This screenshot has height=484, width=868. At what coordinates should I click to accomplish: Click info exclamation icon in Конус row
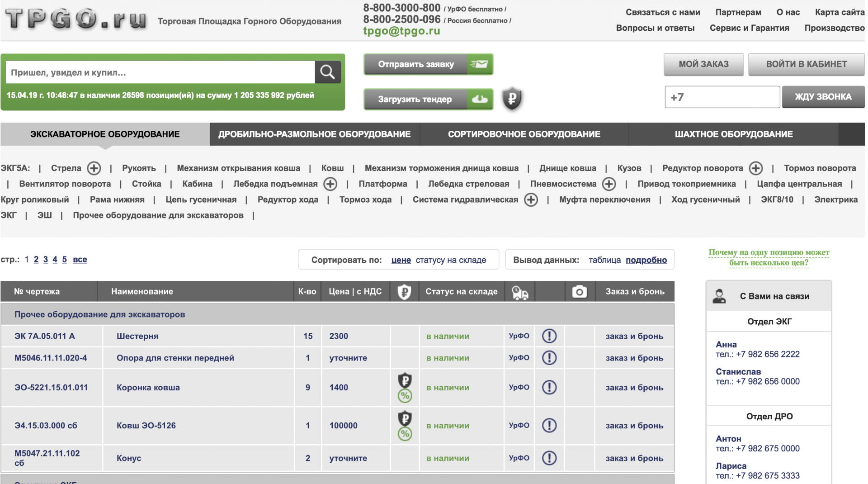[x=549, y=458]
